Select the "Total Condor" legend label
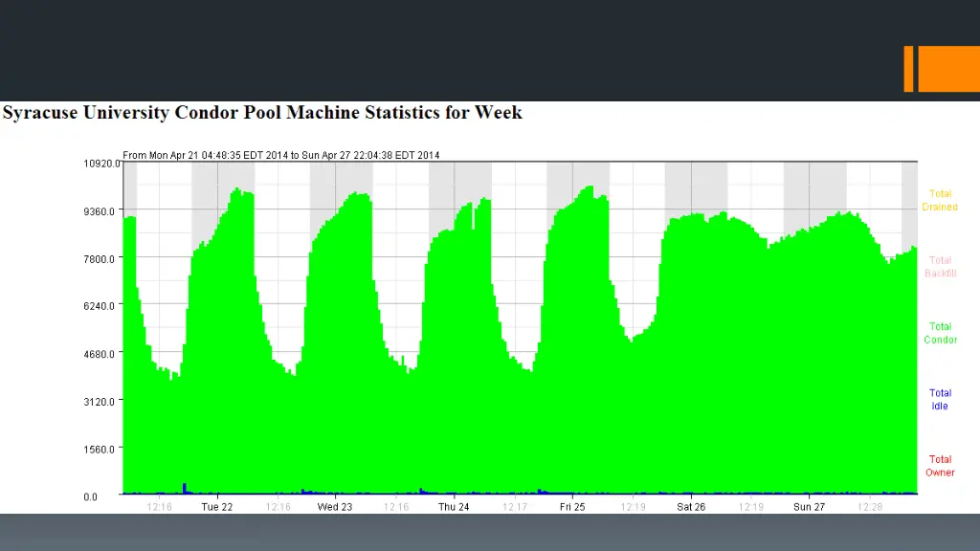980x551 pixels. click(940, 333)
